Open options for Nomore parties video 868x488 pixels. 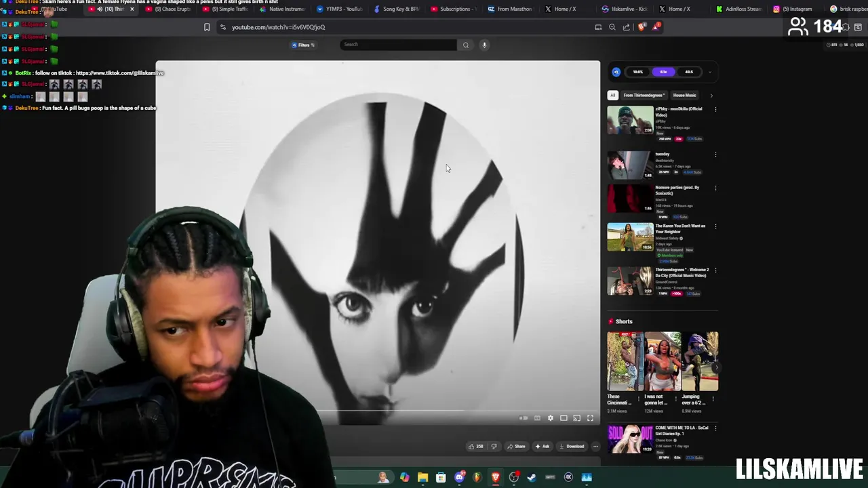pos(715,188)
